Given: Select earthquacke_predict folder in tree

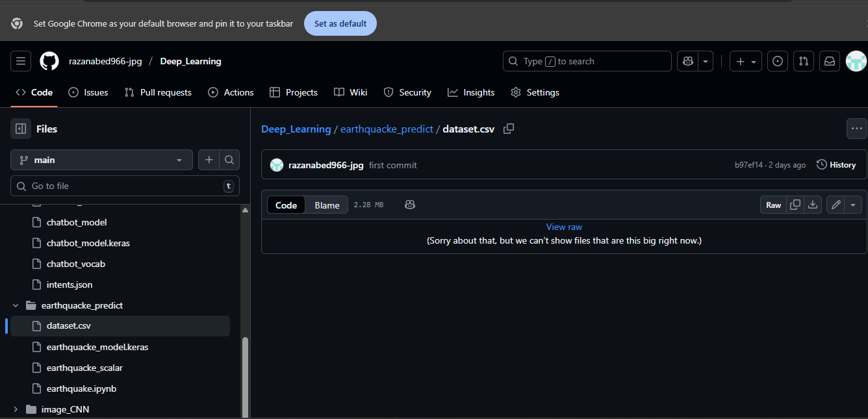Looking at the screenshot, I should [82, 305].
